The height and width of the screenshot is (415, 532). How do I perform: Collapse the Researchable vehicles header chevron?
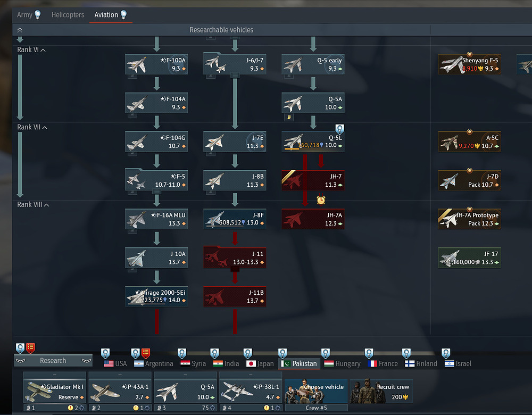[x=20, y=30]
